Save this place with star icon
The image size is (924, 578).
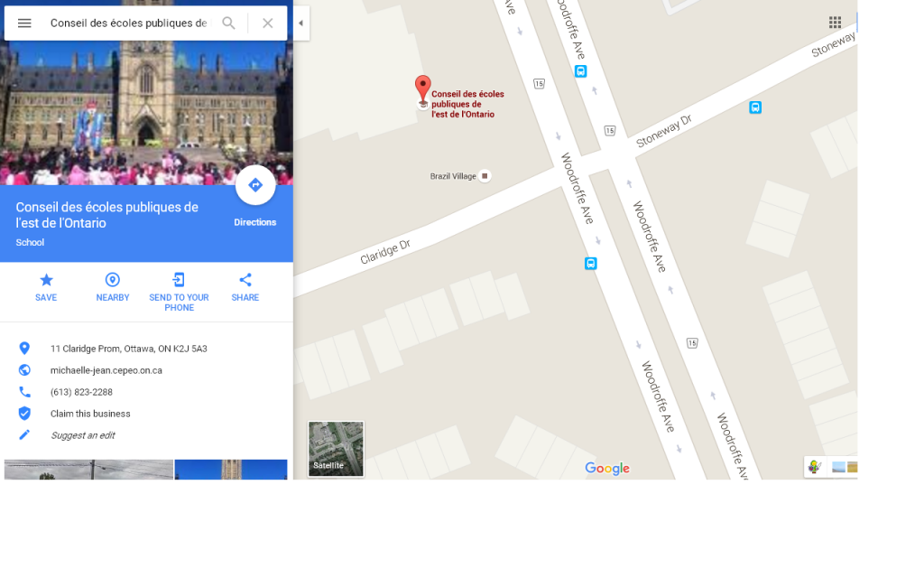(46, 286)
